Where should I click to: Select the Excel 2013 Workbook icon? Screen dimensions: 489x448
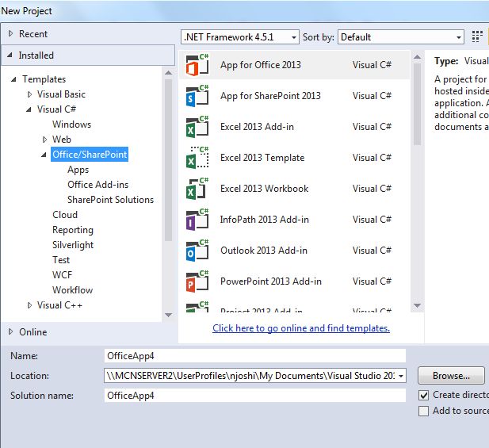click(197, 189)
